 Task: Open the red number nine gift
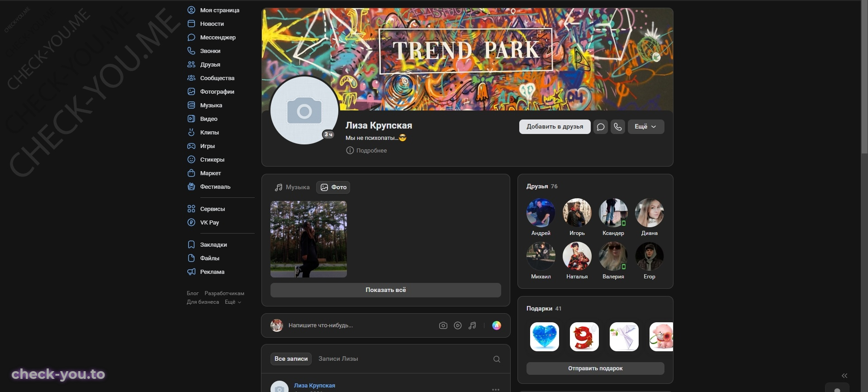pyautogui.click(x=584, y=337)
